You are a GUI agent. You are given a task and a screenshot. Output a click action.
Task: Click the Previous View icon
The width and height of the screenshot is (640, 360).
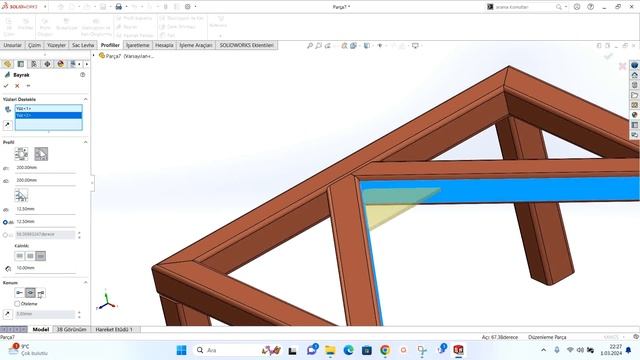327,46
